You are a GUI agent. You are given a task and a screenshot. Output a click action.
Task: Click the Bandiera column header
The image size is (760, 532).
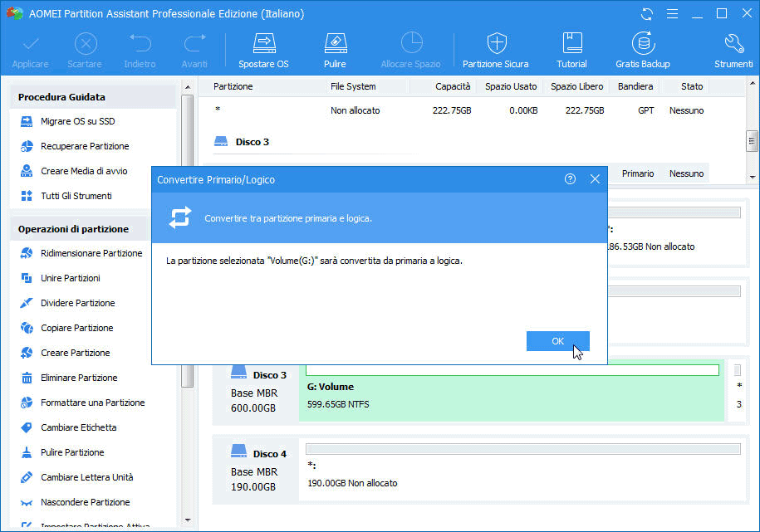(x=635, y=86)
